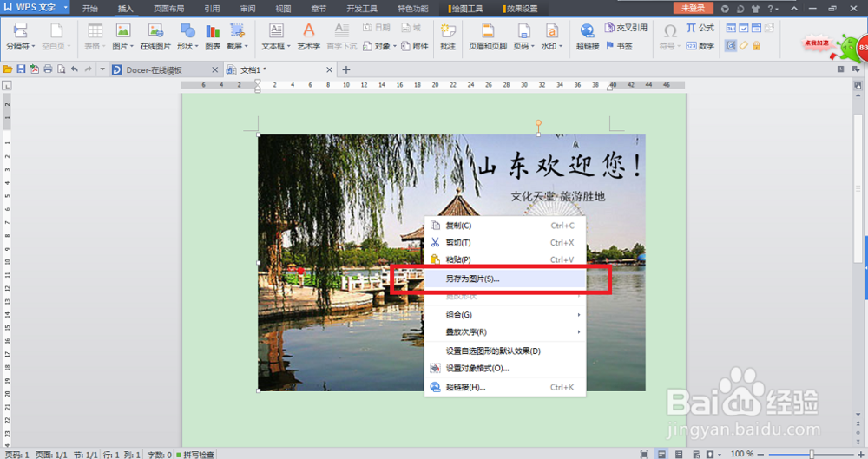
Task: Choose 复制(C) in context menu
Action: click(x=505, y=226)
